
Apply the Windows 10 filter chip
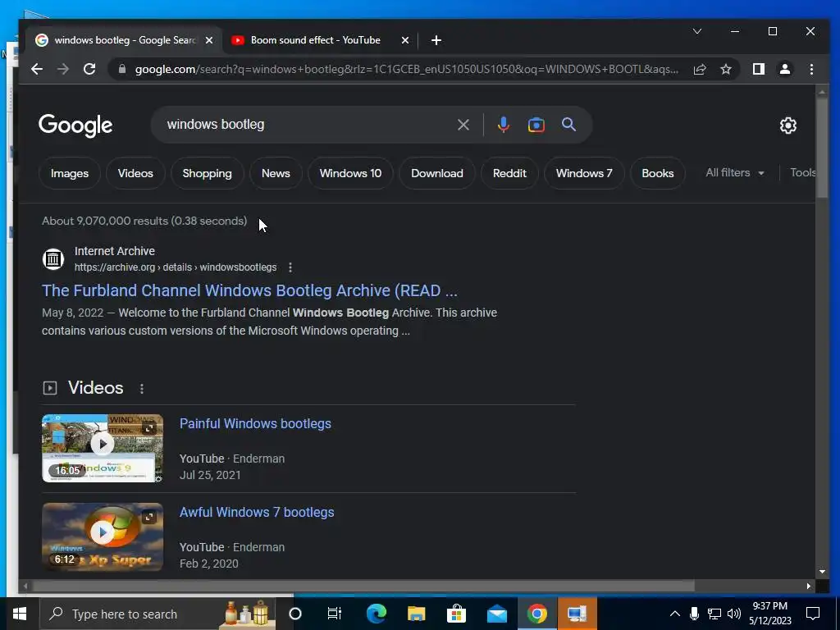[351, 174]
